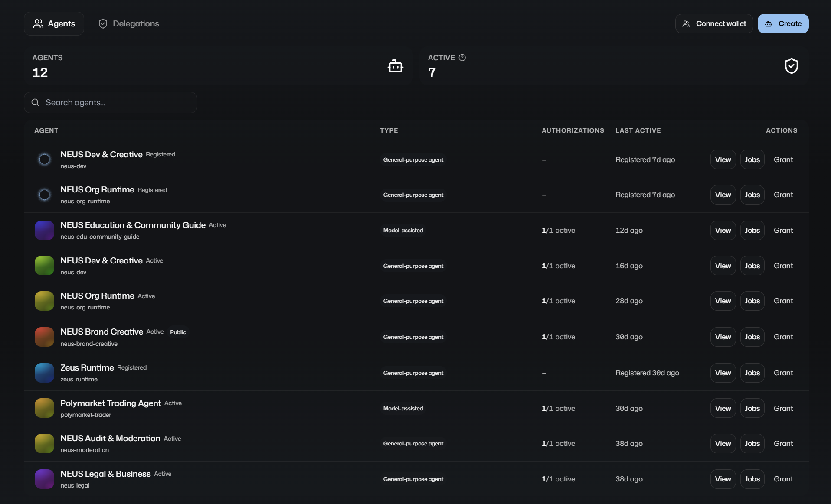The image size is (831, 504).
Task: Click Grant on NEUS Legal & Business
Action: coord(783,479)
